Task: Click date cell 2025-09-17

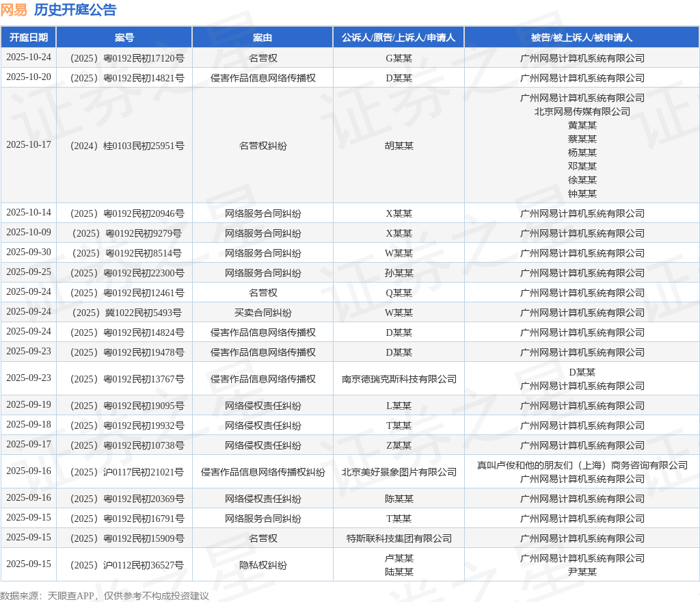Action: click(29, 445)
